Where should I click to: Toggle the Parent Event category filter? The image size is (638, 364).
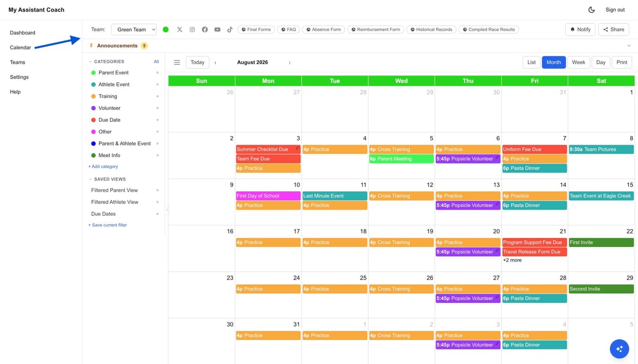pos(110,73)
